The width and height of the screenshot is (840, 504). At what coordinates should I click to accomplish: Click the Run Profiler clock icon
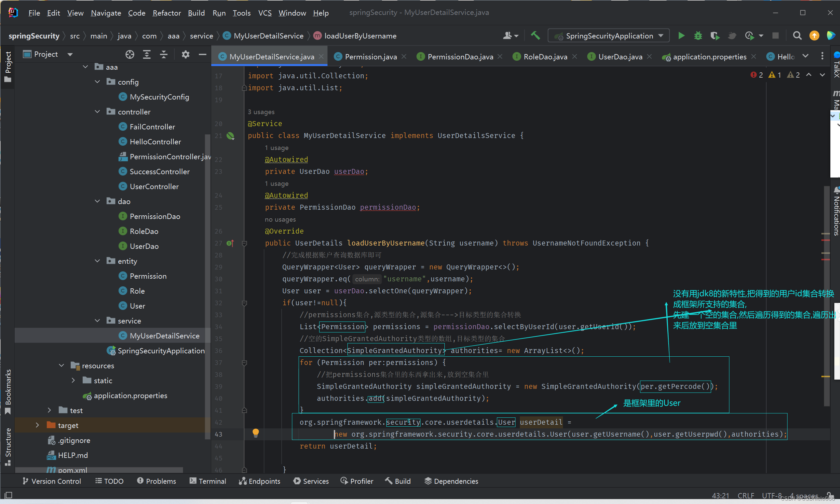pos(750,35)
